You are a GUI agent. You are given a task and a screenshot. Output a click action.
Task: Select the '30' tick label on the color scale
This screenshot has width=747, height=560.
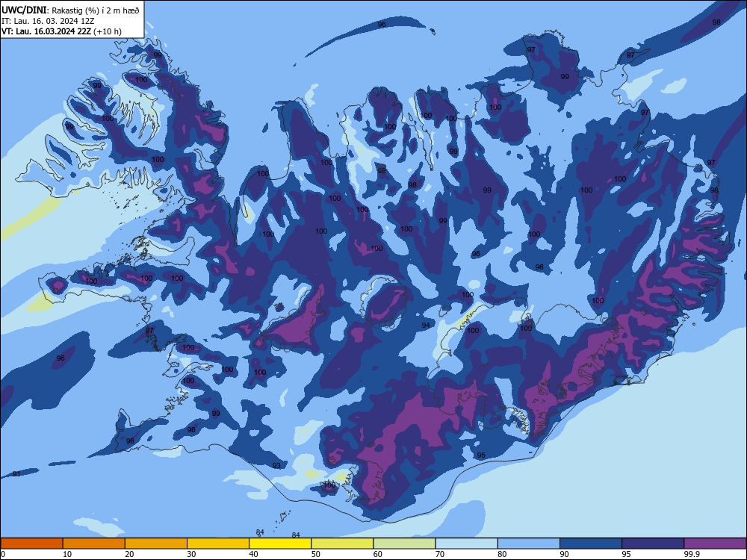point(191,554)
